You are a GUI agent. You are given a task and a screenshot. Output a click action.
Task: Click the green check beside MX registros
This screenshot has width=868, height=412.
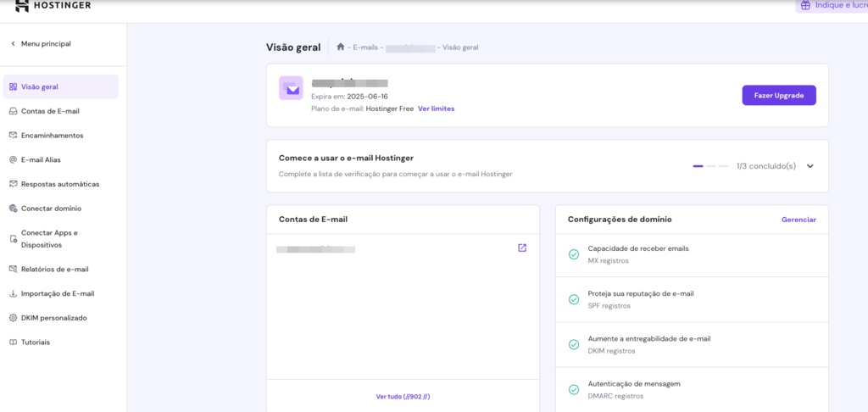tap(574, 254)
